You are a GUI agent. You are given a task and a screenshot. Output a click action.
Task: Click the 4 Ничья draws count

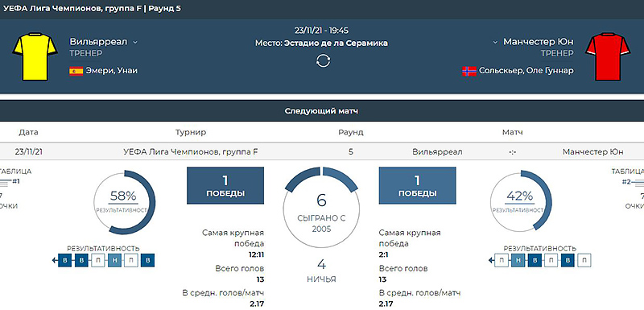point(321,271)
